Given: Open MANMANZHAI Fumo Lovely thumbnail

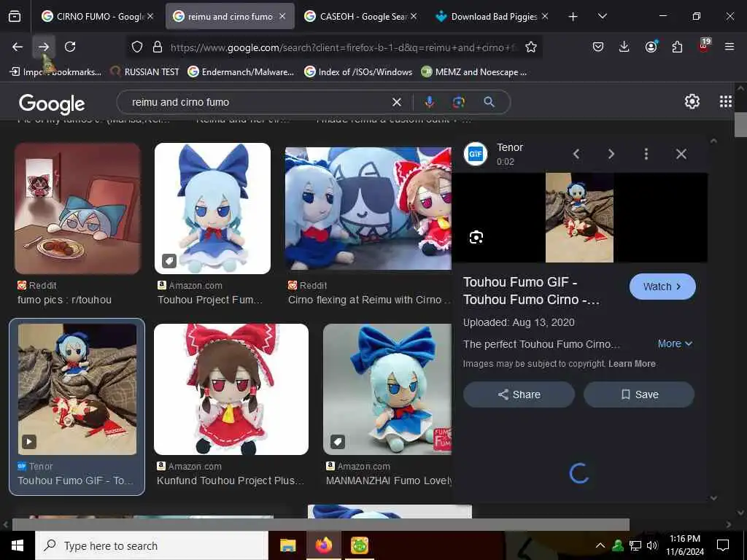Looking at the screenshot, I should (x=387, y=389).
